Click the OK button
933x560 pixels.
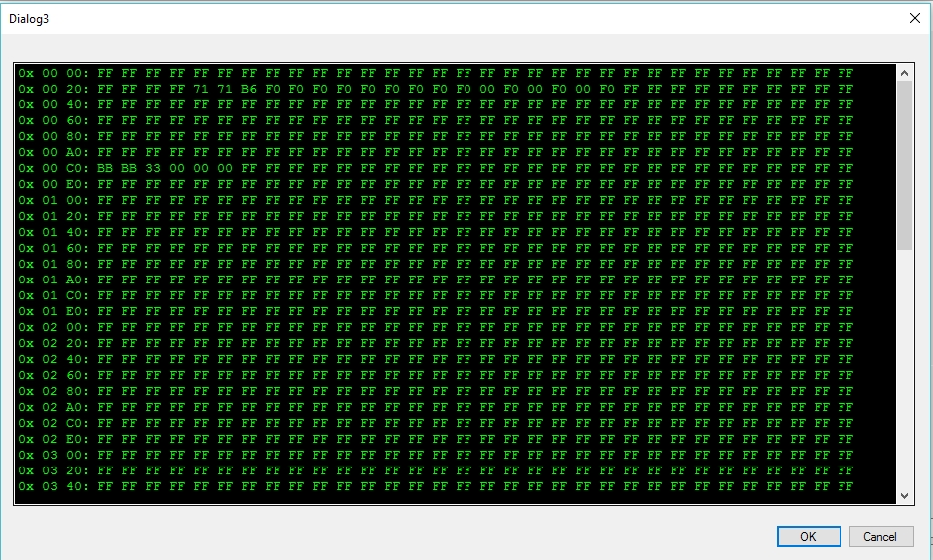tap(809, 536)
